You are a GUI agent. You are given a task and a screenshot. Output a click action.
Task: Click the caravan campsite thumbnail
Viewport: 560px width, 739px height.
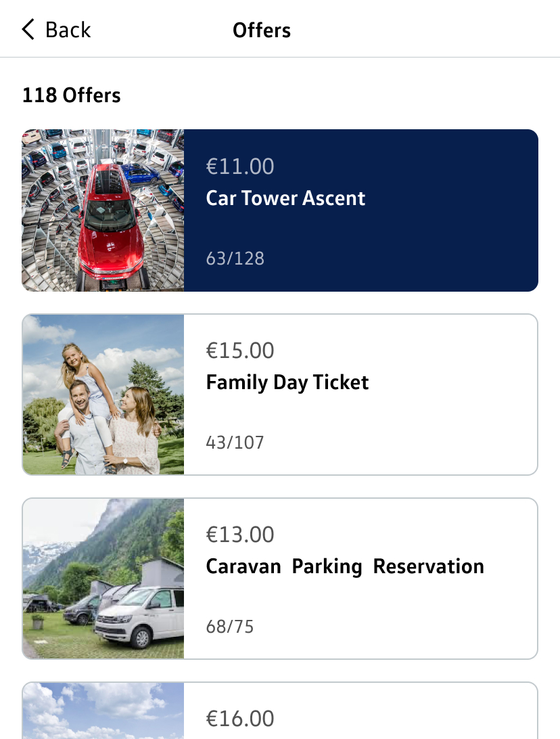point(103,579)
